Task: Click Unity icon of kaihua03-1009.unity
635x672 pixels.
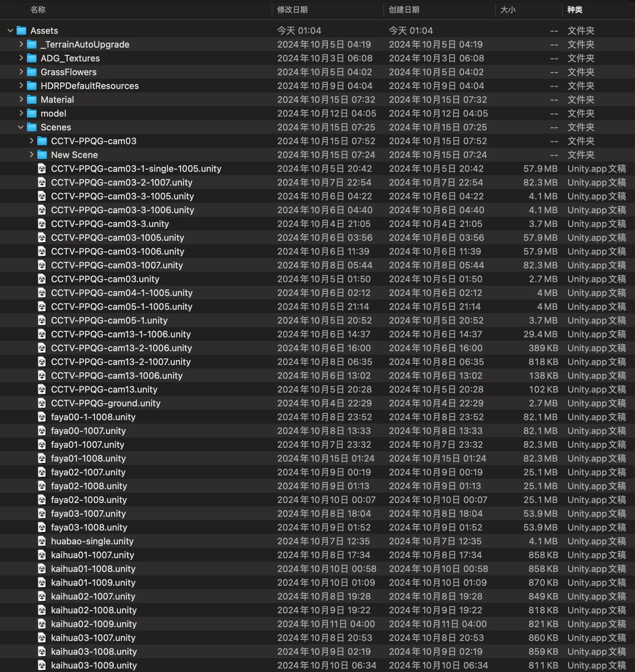Action: [x=42, y=665]
